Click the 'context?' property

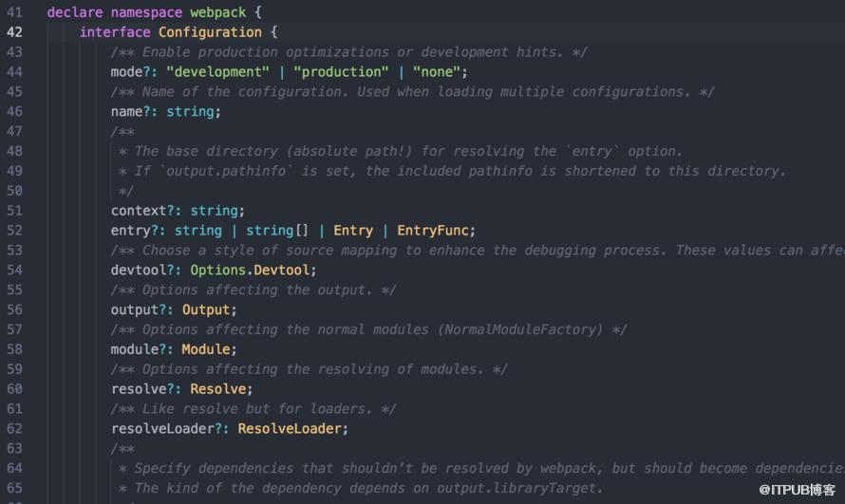(x=142, y=211)
